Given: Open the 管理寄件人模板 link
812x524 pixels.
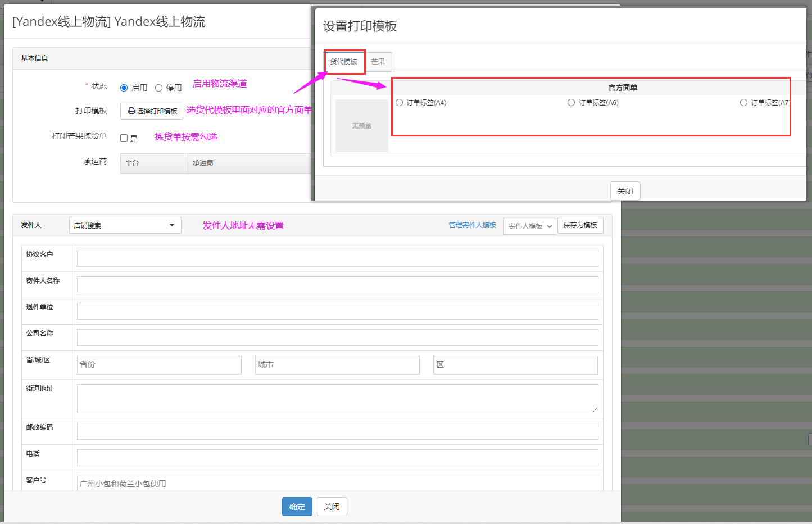Looking at the screenshot, I should coord(472,225).
